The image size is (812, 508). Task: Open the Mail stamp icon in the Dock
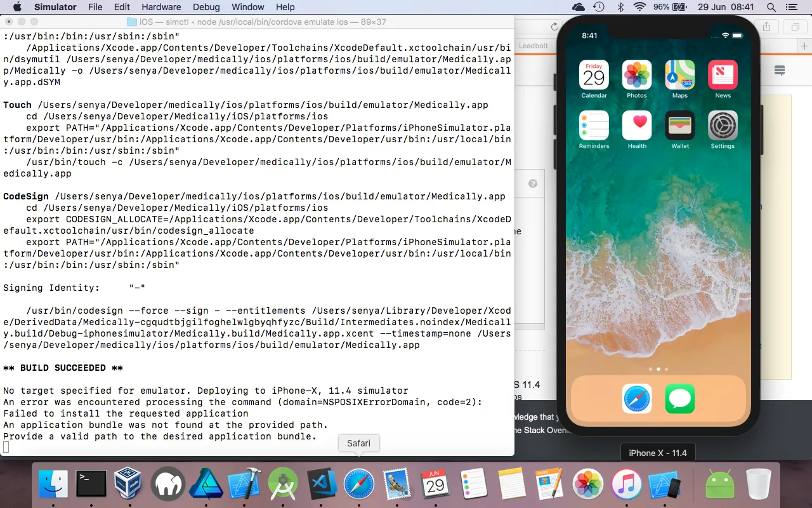(398, 485)
